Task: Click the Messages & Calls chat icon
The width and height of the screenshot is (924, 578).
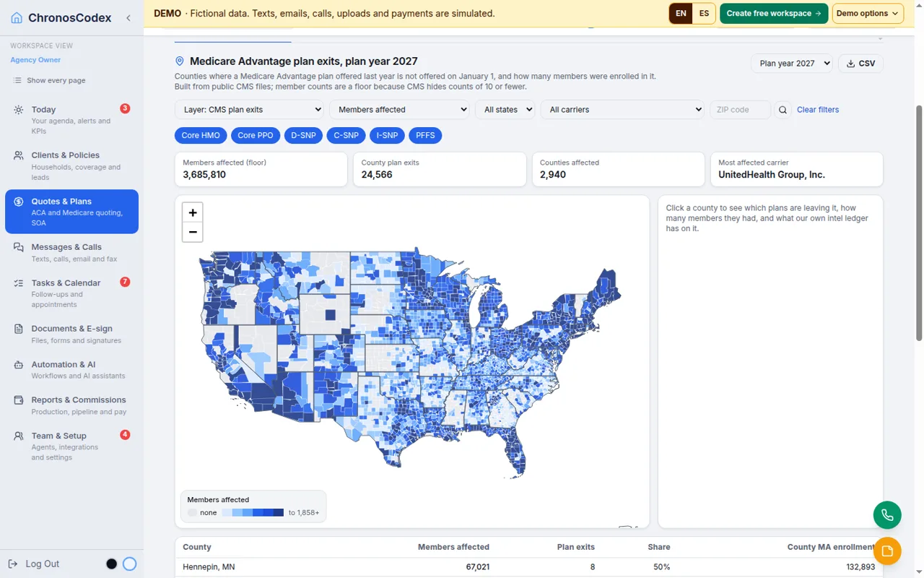Action: point(18,247)
